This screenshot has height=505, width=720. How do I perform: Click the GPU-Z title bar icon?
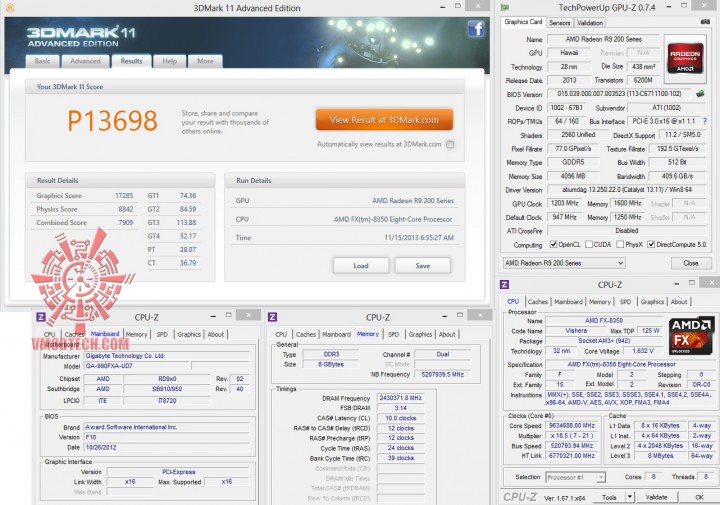pos(505,8)
